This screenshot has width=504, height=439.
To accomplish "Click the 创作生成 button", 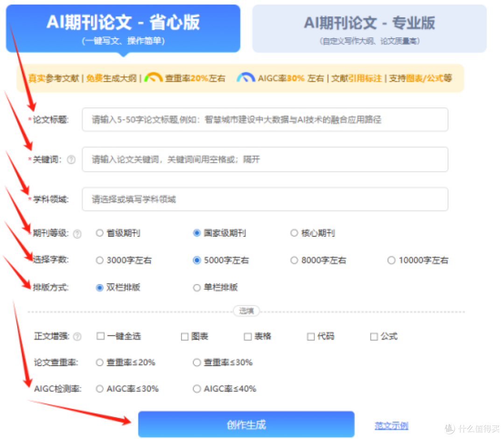I will coord(246,425).
